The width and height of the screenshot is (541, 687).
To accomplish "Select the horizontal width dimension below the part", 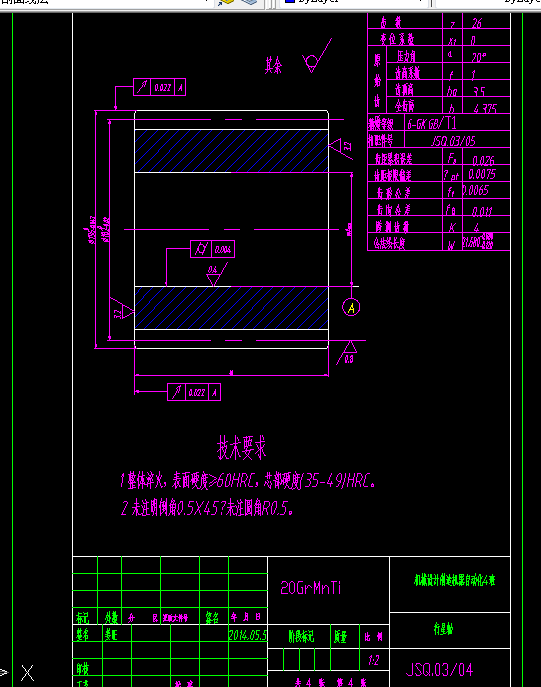I will pyautogui.click(x=231, y=375).
